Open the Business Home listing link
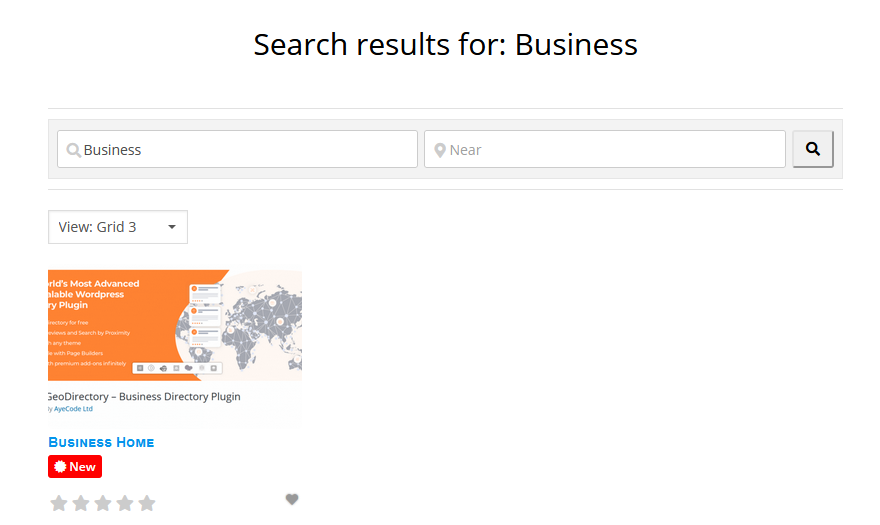 pyautogui.click(x=101, y=442)
